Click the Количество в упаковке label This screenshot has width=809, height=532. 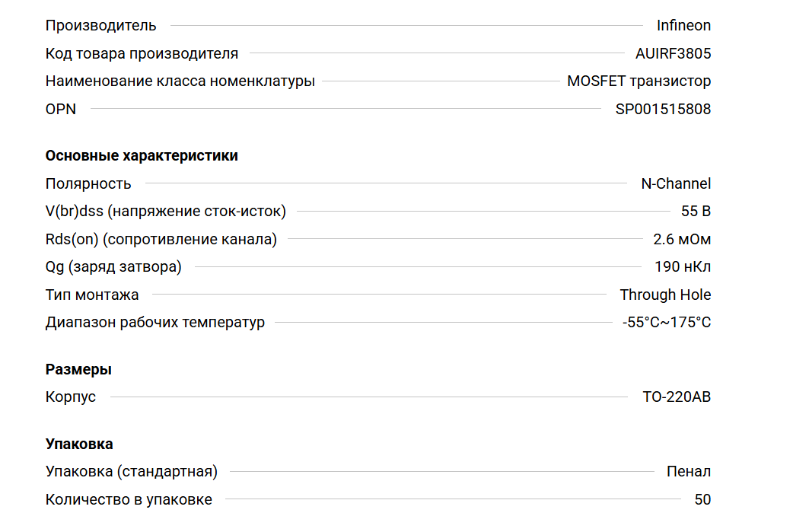[129, 500]
